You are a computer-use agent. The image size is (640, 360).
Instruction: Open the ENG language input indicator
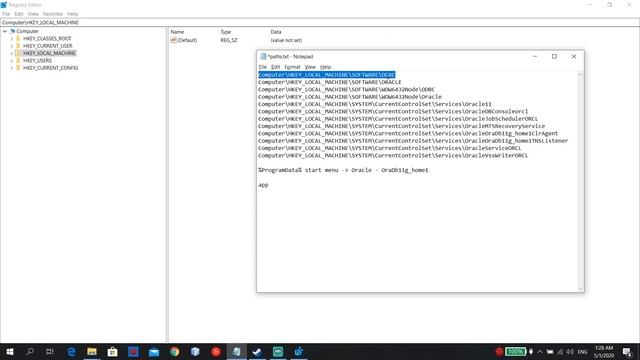[x=582, y=351]
